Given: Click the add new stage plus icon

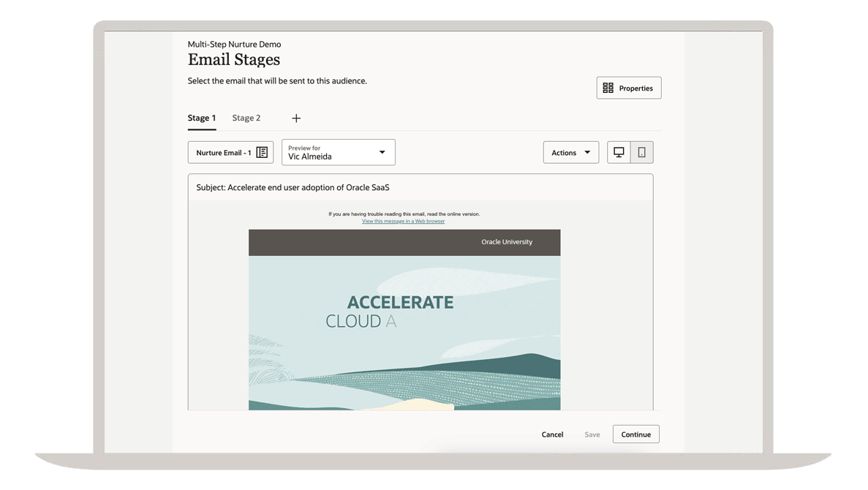Looking at the screenshot, I should coord(296,118).
